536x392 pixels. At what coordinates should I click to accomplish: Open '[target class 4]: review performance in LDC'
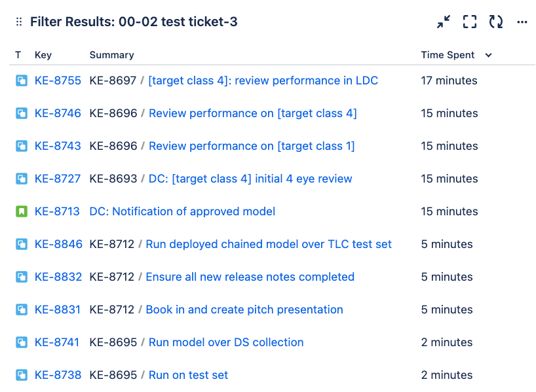coord(262,80)
